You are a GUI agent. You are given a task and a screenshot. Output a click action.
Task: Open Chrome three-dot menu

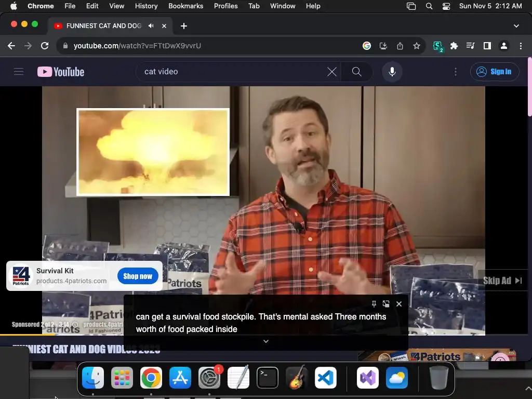[x=521, y=46]
